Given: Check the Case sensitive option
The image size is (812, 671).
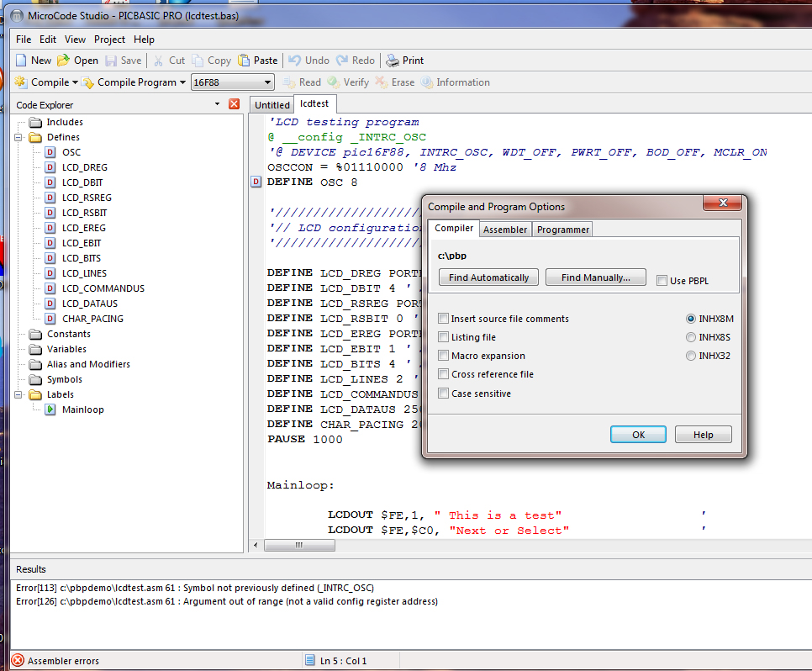Looking at the screenshot, I should click(x=443, y=394).
